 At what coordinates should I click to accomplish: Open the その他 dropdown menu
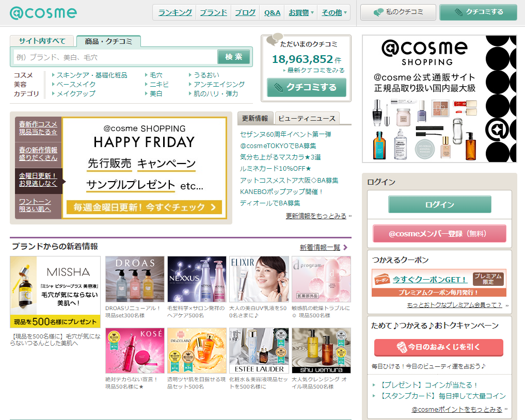332,12
